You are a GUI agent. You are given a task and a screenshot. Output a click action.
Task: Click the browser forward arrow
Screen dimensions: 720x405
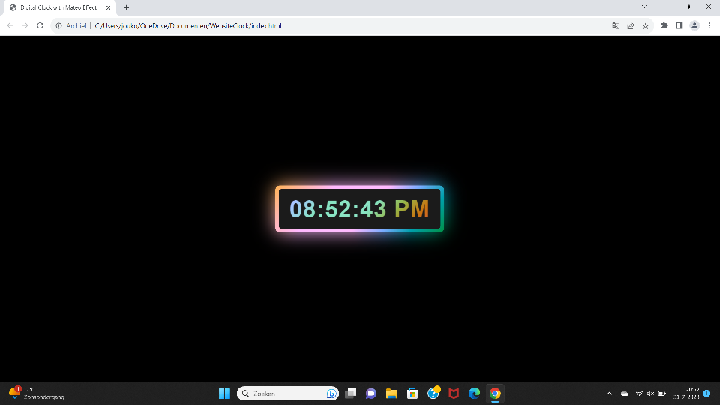(x=25, y=25)
